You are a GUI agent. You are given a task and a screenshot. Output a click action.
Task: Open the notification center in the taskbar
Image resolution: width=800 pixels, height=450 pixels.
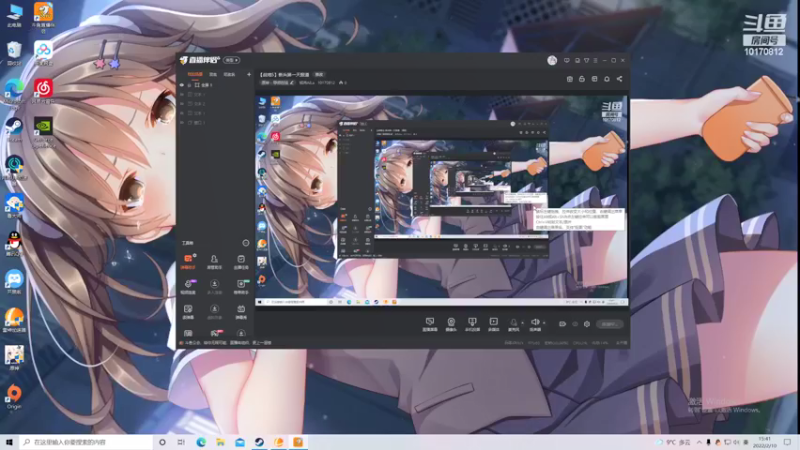click(x=787, y=442)
